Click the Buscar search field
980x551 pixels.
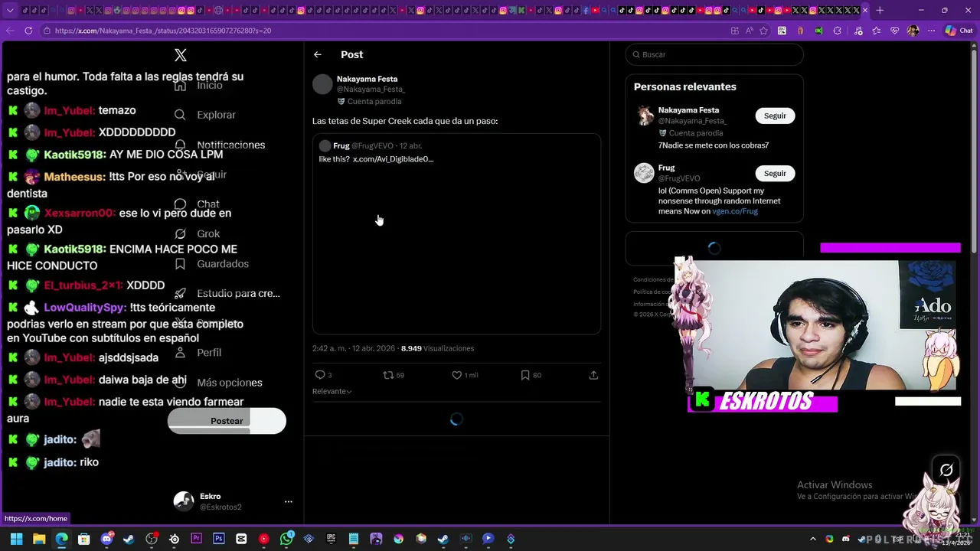(714, 54)
